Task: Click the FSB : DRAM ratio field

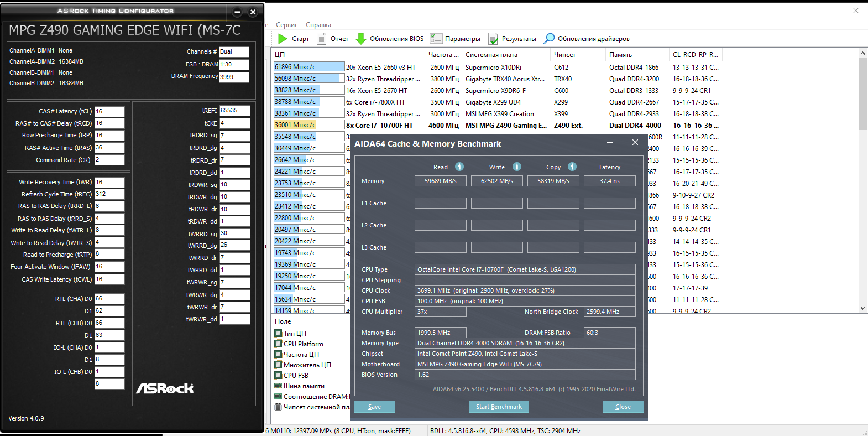Action: [234, 65]
